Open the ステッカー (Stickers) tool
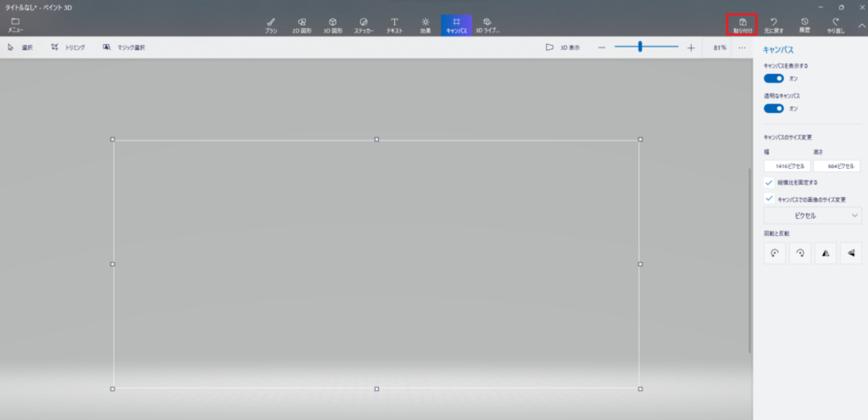868x420 pixels. (x=364, y=25)
